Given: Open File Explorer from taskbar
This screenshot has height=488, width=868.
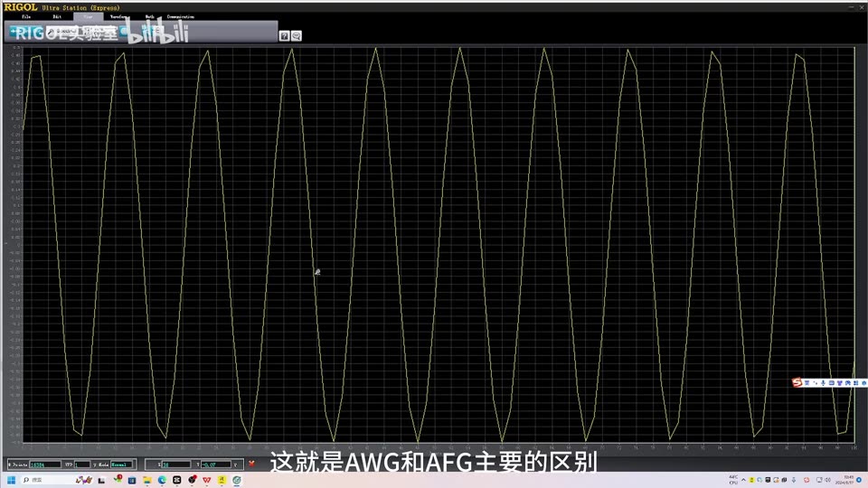Looking at the screenshot, I should click(x=147, y=480).
